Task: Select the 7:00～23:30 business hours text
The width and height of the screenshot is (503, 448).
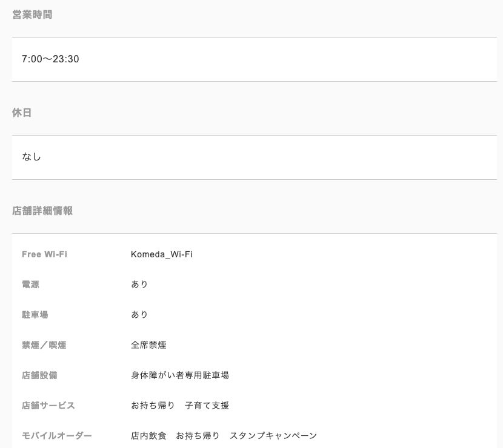Action: 50,59
